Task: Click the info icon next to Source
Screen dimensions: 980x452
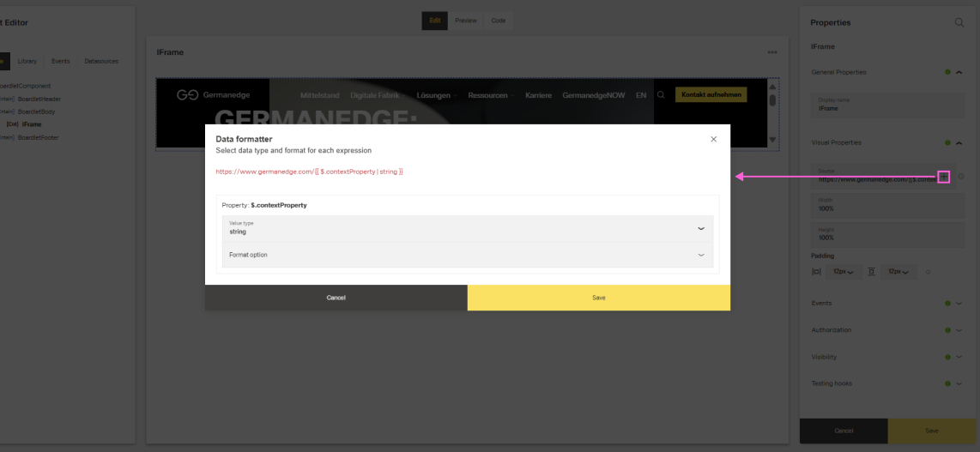Action: click(x=961, y=177)
